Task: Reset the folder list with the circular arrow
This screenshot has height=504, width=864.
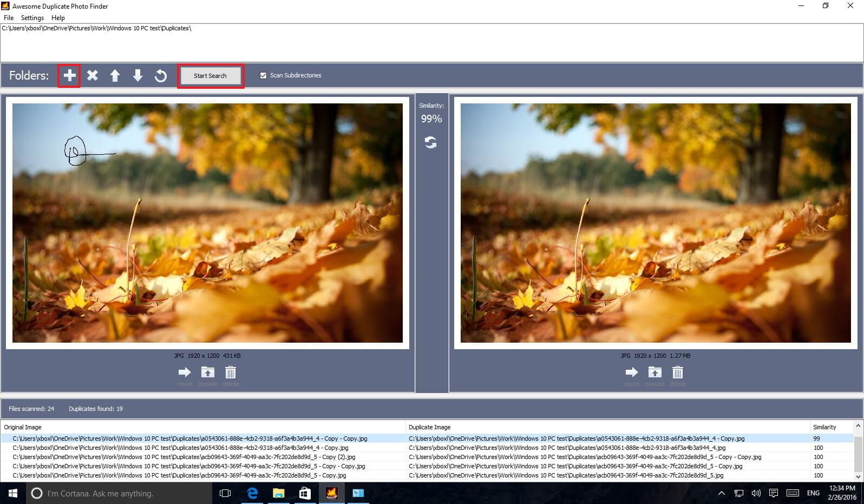Action: pos(160,75)
